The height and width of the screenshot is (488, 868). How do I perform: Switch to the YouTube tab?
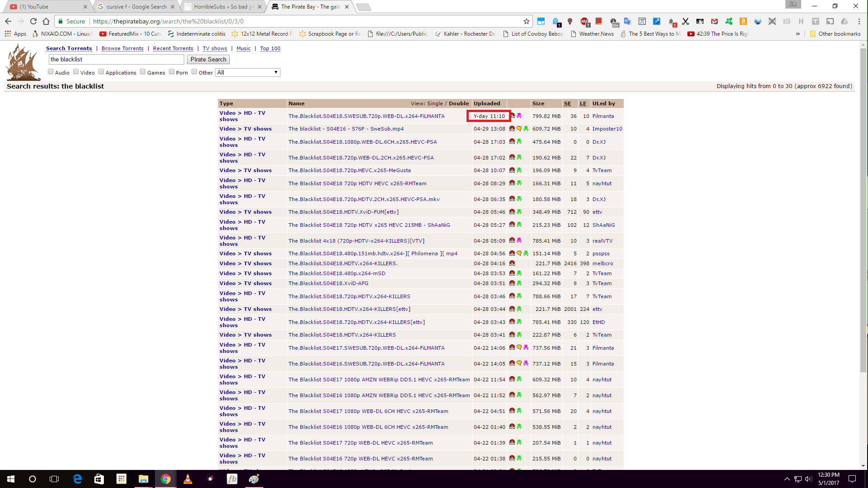pos(48,7)
